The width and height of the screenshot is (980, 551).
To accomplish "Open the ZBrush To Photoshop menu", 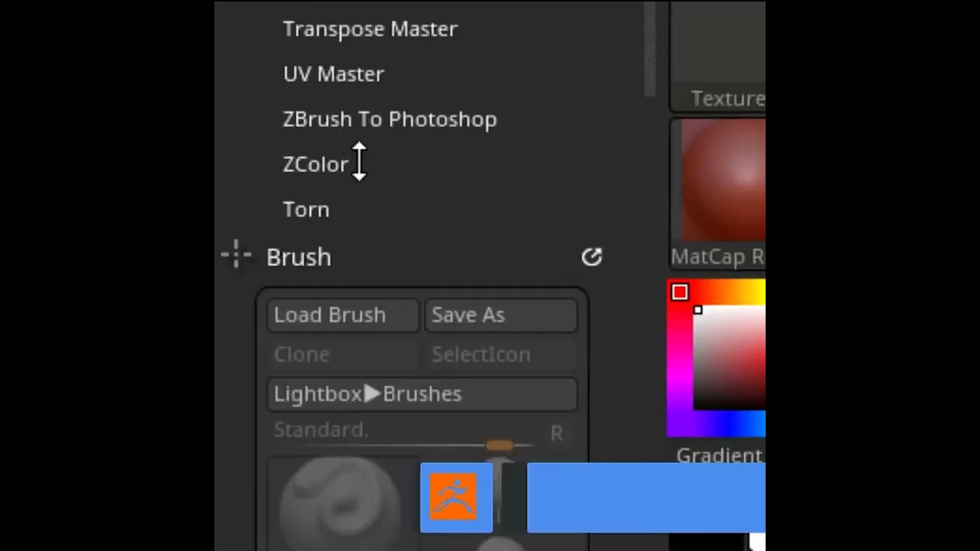I will coord(390,119).
